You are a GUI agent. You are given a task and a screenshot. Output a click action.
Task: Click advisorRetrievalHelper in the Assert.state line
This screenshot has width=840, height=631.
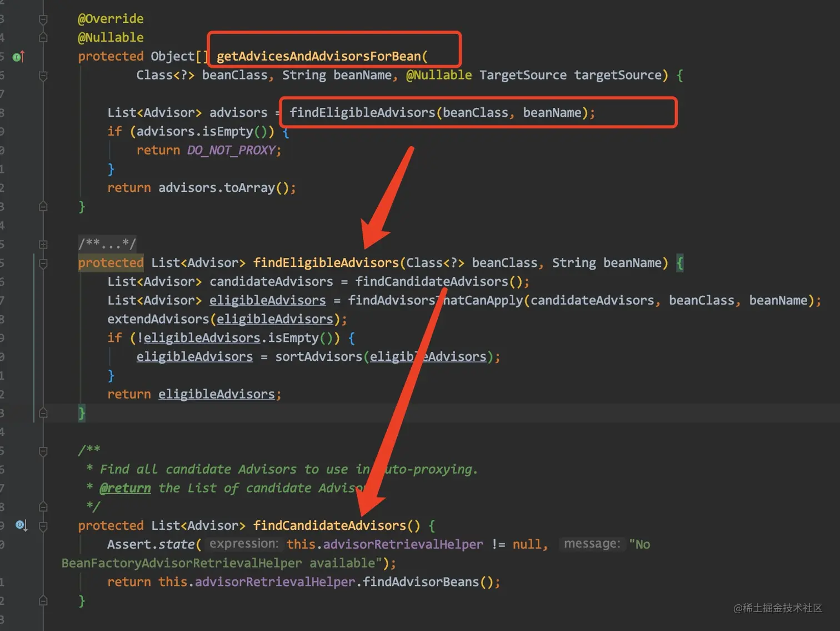[x=403, y=544]
